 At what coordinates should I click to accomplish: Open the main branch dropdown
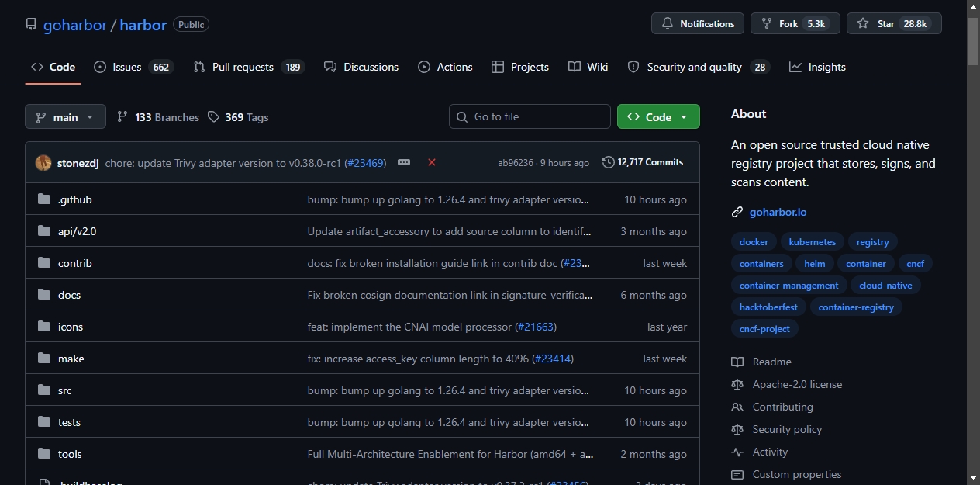(65, 117)
